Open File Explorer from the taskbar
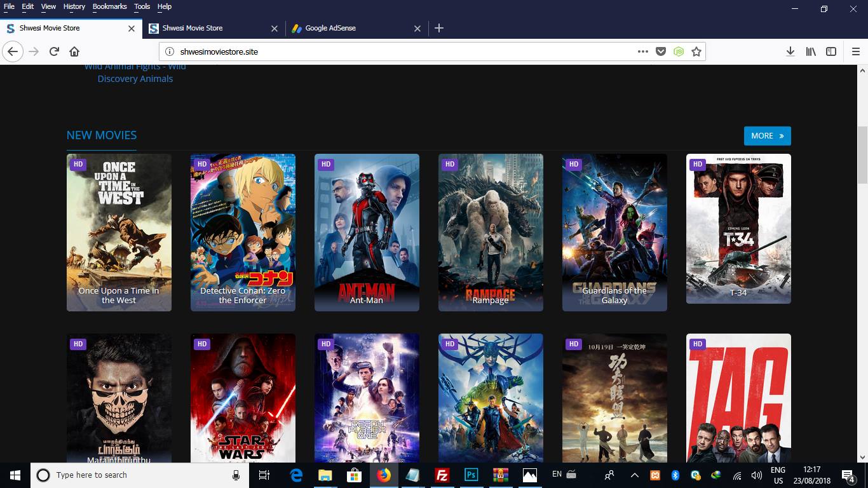Image resolution: width=868 pixels, height=488 pixels. [325, 475]
